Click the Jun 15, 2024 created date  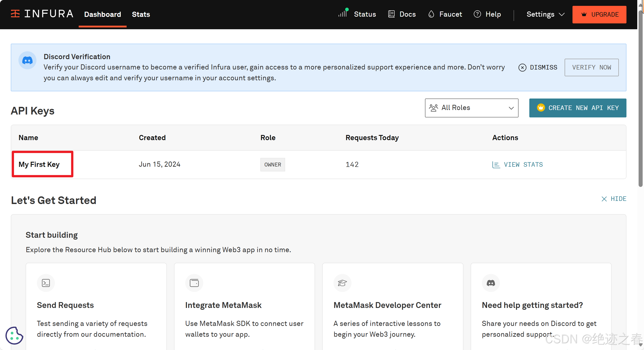tap(159, 164)
